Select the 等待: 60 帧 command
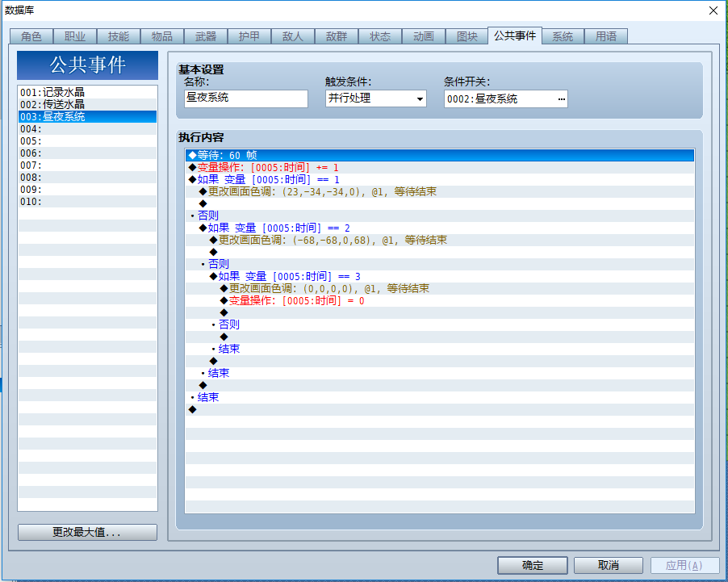This screenshot has height=582, width=728. 440,155
